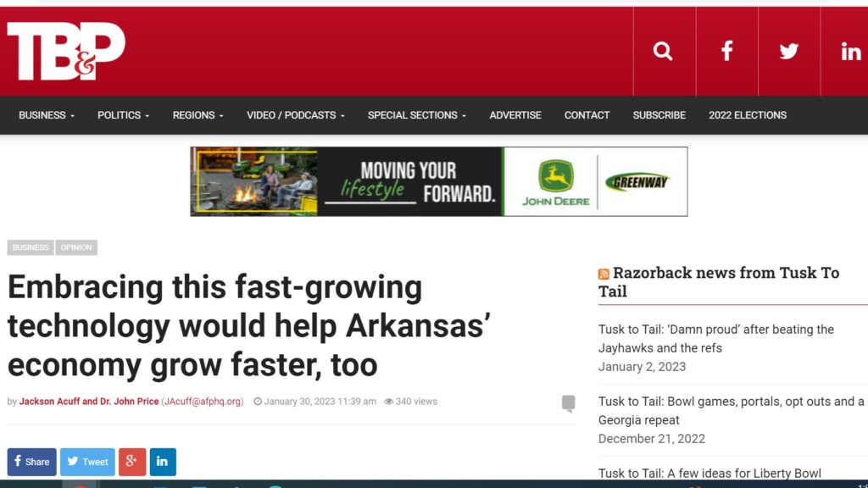Expand the Regions dropdown menu

coord(198,115)
